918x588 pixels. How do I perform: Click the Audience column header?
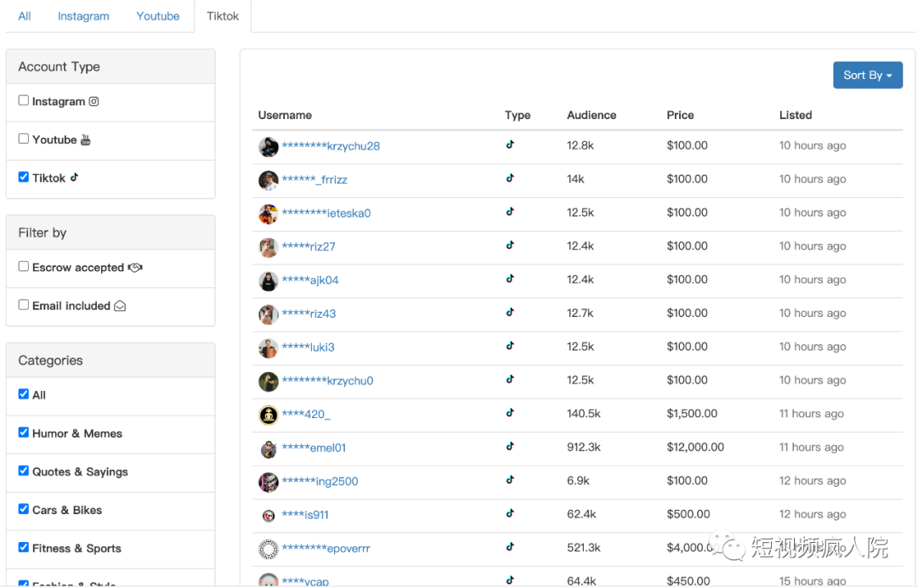[592, 116]
